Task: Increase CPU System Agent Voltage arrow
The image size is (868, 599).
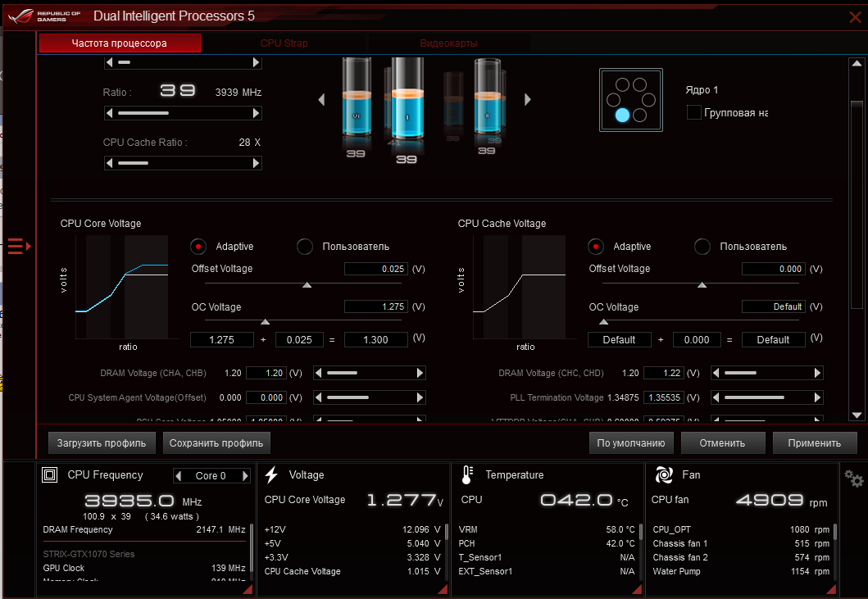Action: coord(420,397)
